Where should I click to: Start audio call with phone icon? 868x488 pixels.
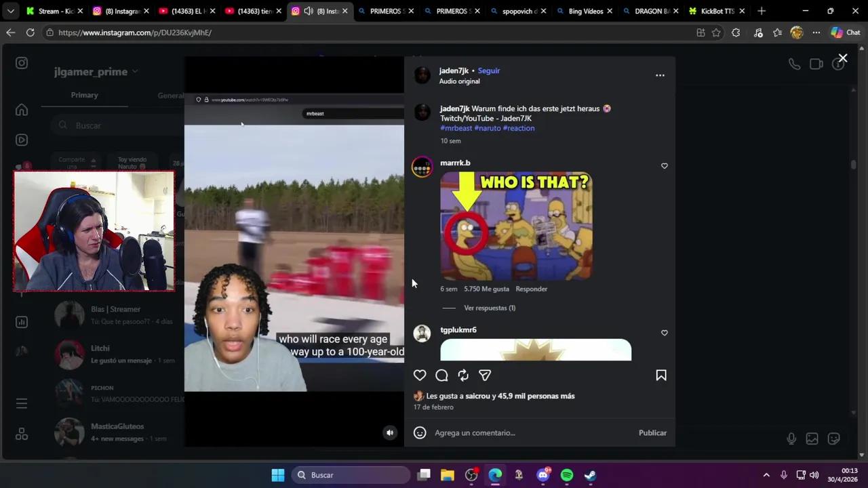(x=794, y=64)
